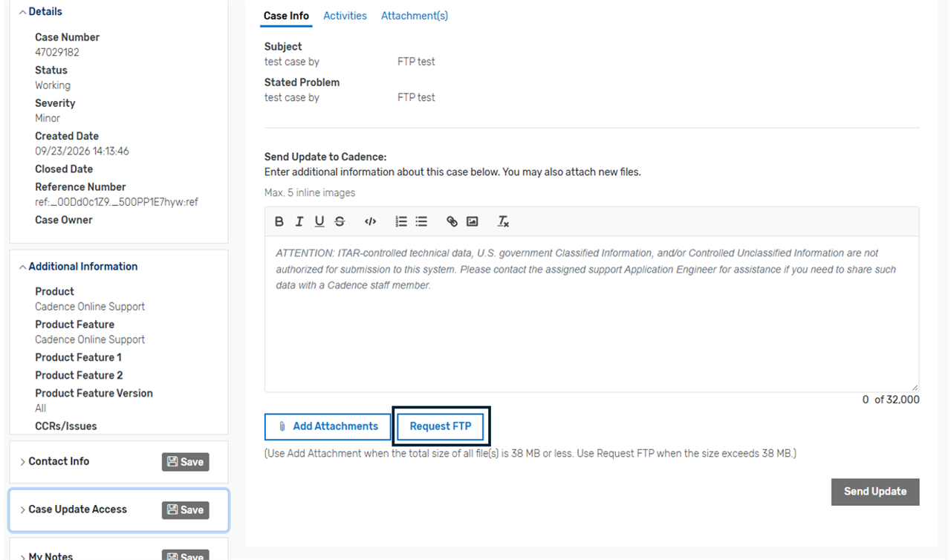Click the Minor severity value
Viewport: 951px width, 560px height.
48,118
